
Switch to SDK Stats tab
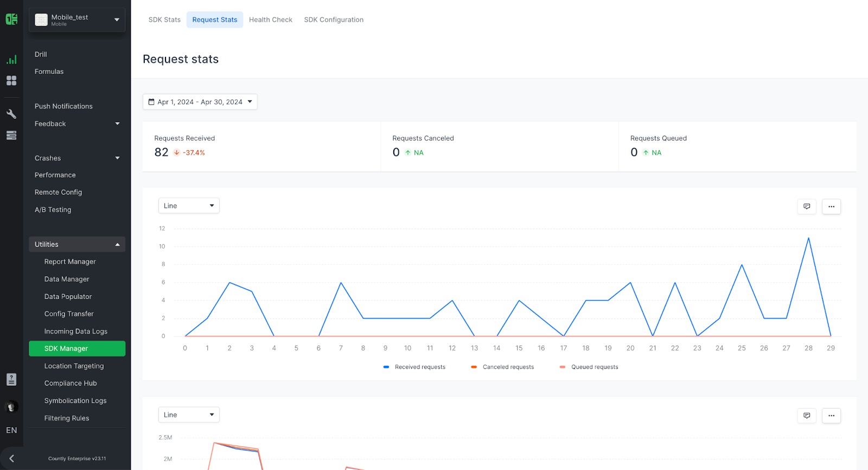tap(164, 20)
